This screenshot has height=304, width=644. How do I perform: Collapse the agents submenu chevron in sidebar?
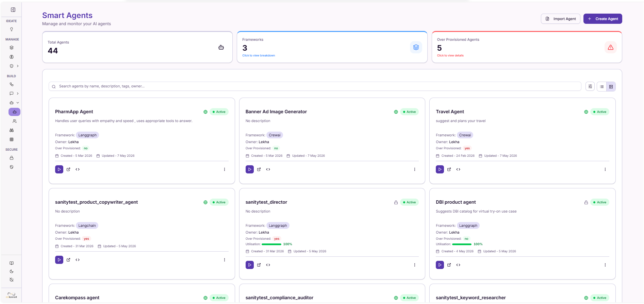(x=18, y=103)
